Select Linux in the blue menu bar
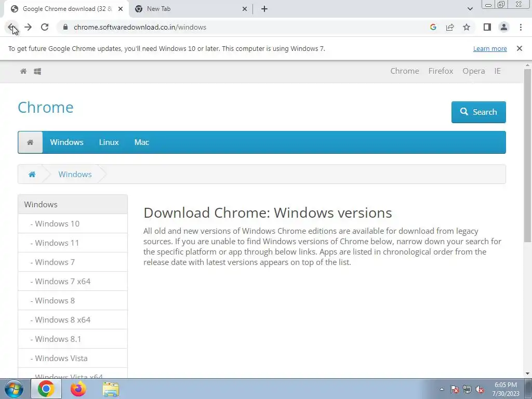 [109, 142]
